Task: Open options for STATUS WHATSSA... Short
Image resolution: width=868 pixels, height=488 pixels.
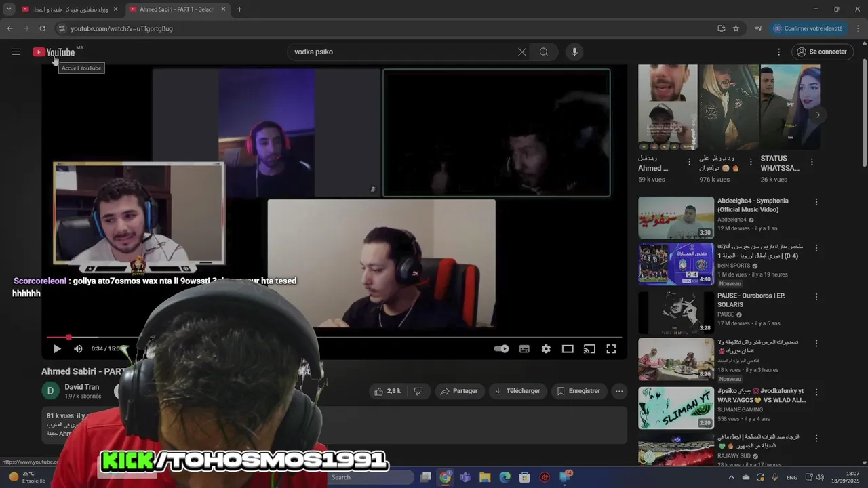Action: [x=812, y=162]
